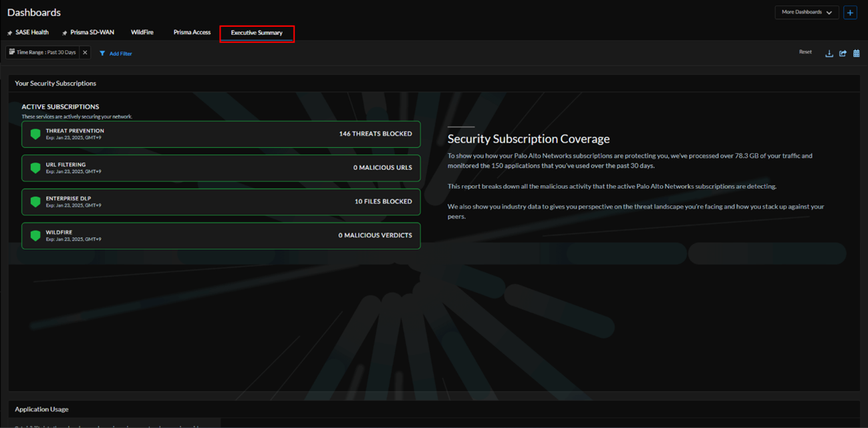Select the Executive Summary tab
The width and height of the screenshot is (868, 428).
point(257,33)
